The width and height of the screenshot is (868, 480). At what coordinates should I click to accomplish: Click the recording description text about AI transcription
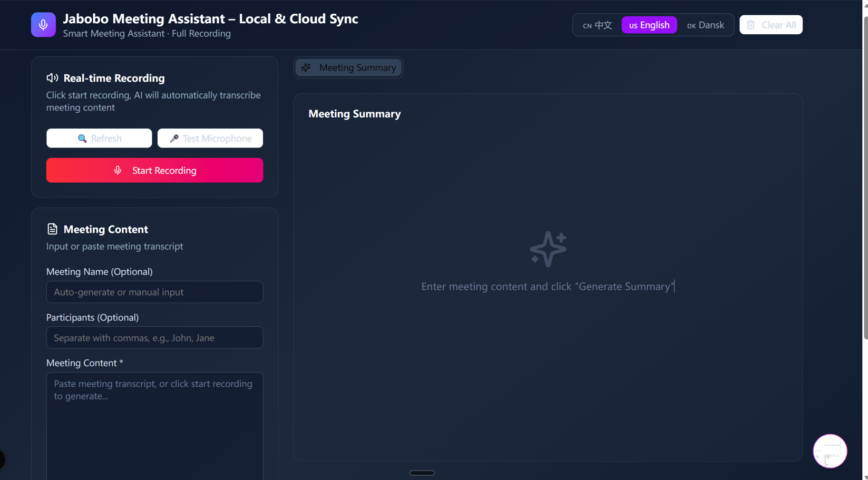pyautogui.click(x=153, y=101)
